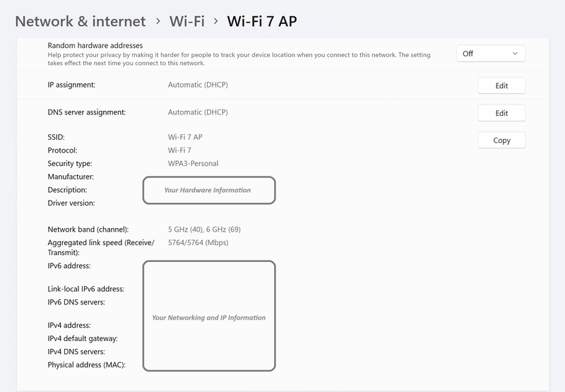Viewport: 565px width, 392px height.
Task: Click the Wi-Fi 7 AP page title
Action: tap(261, 21)
